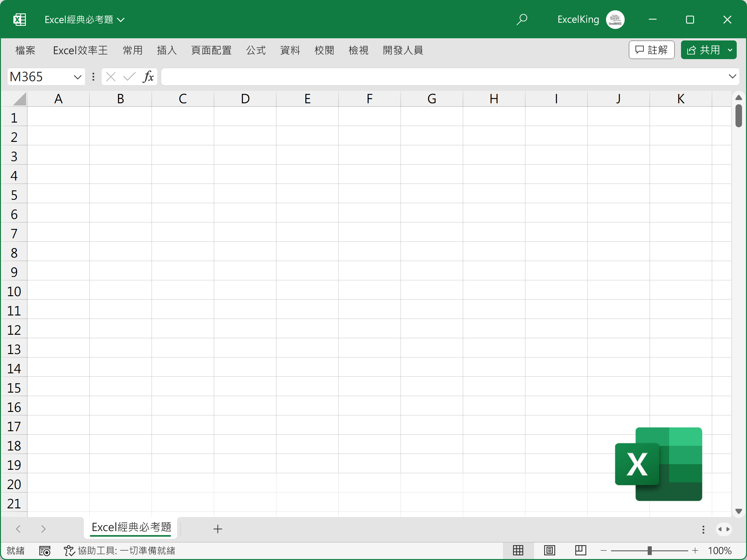
Task: Switch to Page Break Preview view
Action: pos(580,551)
